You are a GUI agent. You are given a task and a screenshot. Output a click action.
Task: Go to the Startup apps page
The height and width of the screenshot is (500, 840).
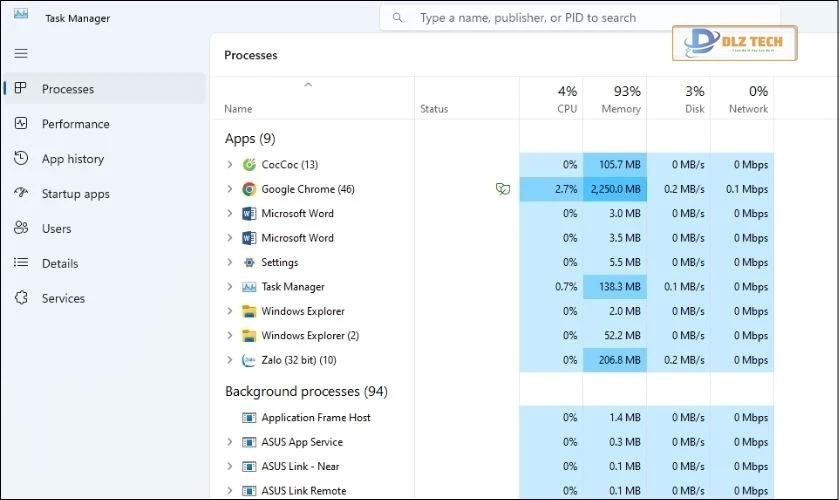104,193
